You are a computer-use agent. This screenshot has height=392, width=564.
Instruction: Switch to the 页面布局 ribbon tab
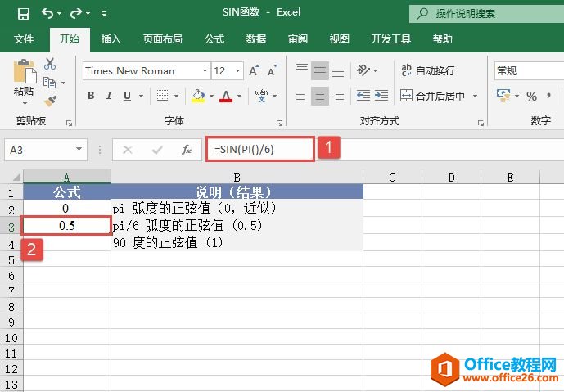click(163, 38)
